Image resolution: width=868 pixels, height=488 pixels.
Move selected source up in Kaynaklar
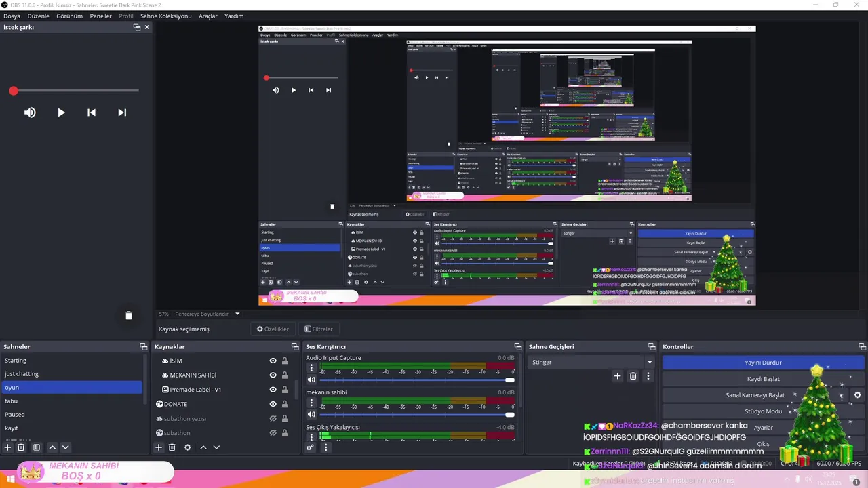tap(203, 447)
